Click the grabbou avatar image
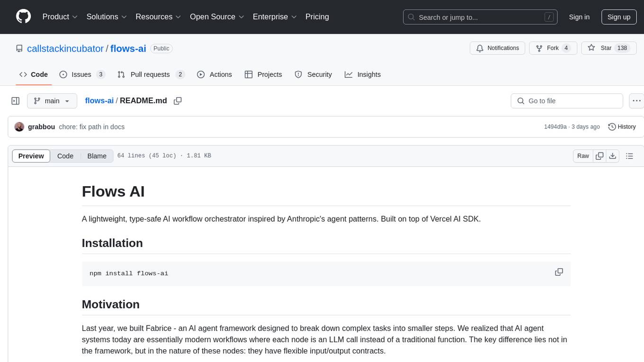The height and width of the screenshot is (362, 644). click(19, 127)
